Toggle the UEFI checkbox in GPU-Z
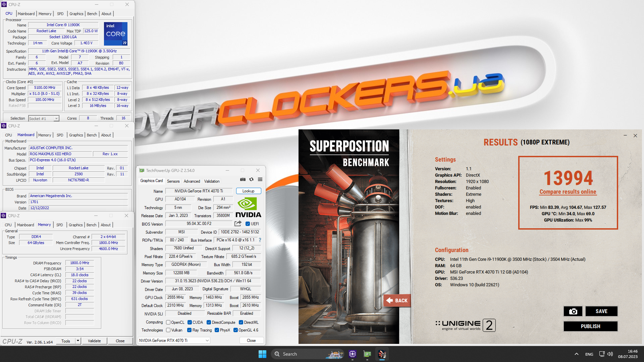This screenshot has width=644, height=362. [248, 224]
